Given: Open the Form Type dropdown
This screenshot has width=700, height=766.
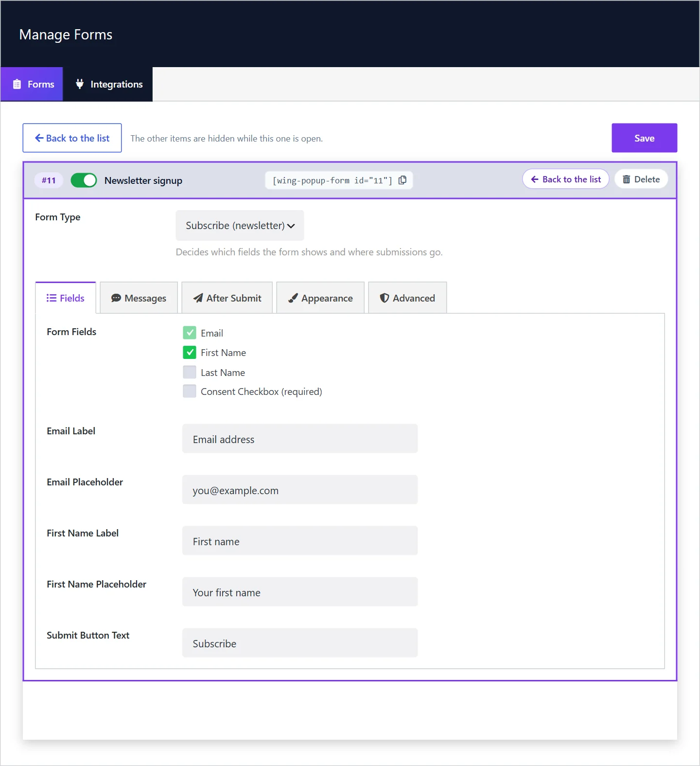Looking at the screenshot, I should click(240, 226).
